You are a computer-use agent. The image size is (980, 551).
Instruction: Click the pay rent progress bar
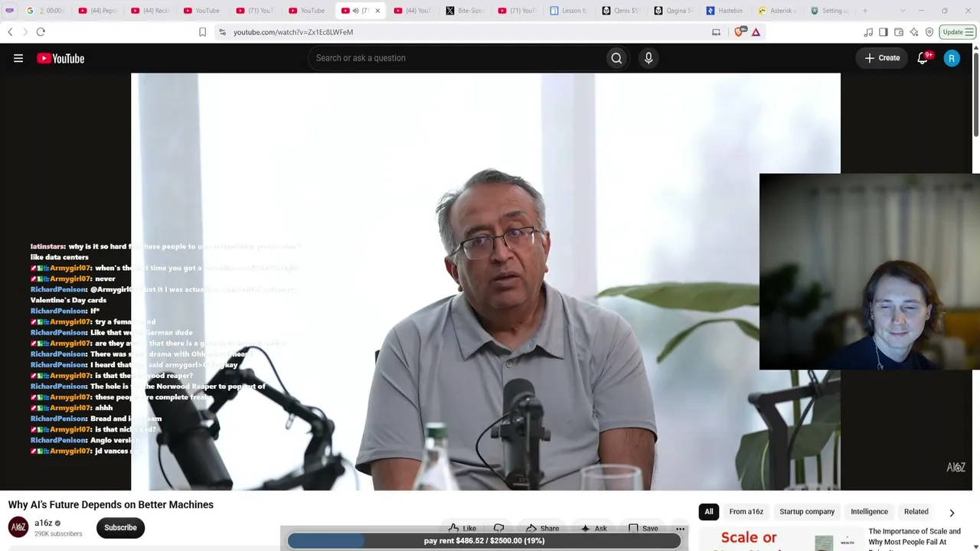click(484, 541)
